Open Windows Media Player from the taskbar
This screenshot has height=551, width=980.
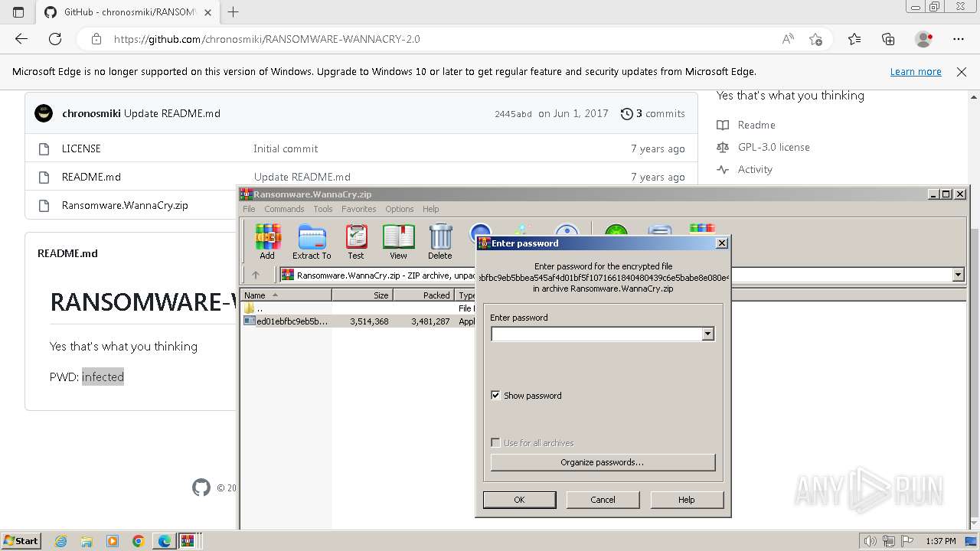[113, 541]
